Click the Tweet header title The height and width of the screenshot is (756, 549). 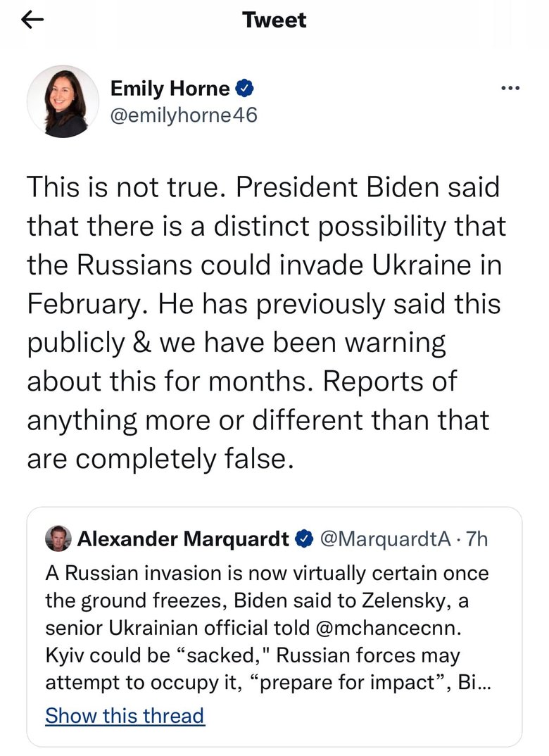pyautogui.click(x=274, y=20)
